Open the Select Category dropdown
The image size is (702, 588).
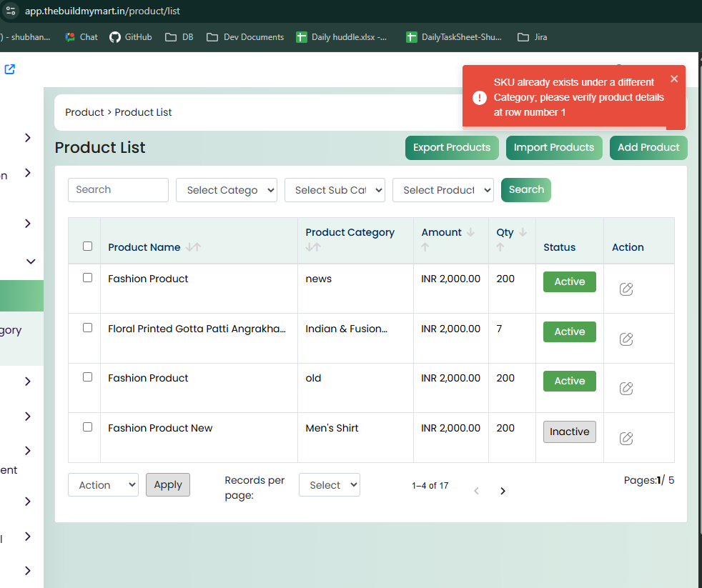point(227,190)
